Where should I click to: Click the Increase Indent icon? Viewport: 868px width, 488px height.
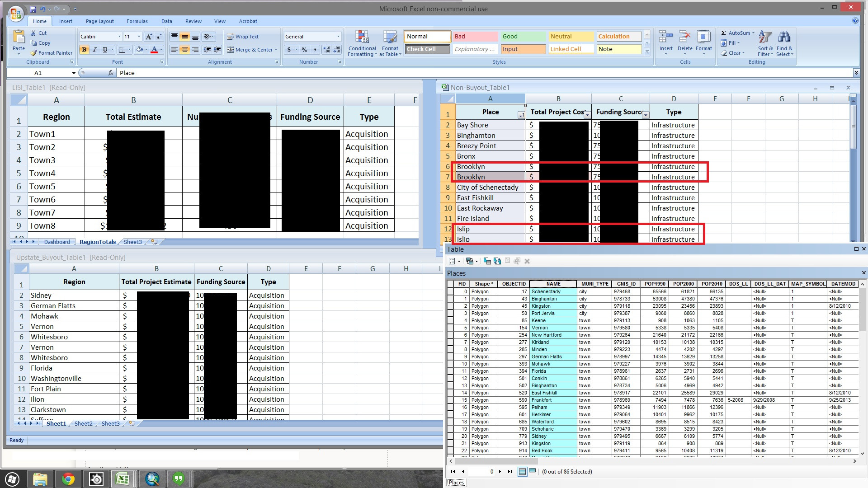click(217, 50)
